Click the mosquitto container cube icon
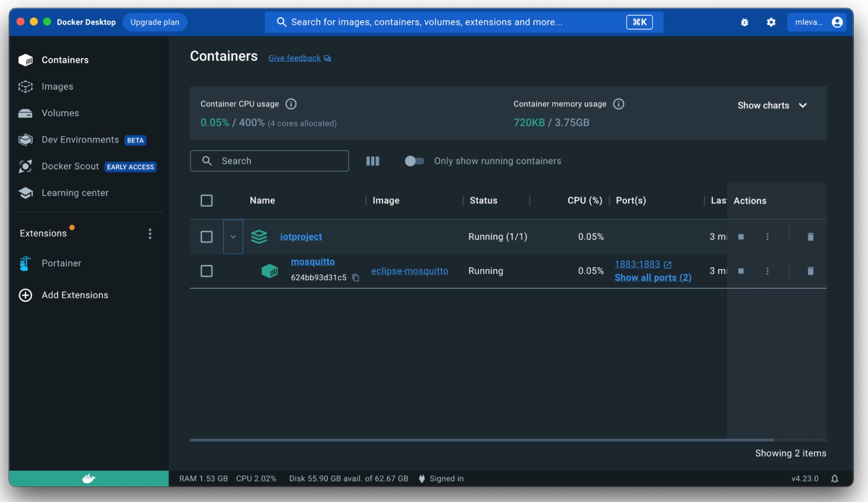 pos(270,271)
